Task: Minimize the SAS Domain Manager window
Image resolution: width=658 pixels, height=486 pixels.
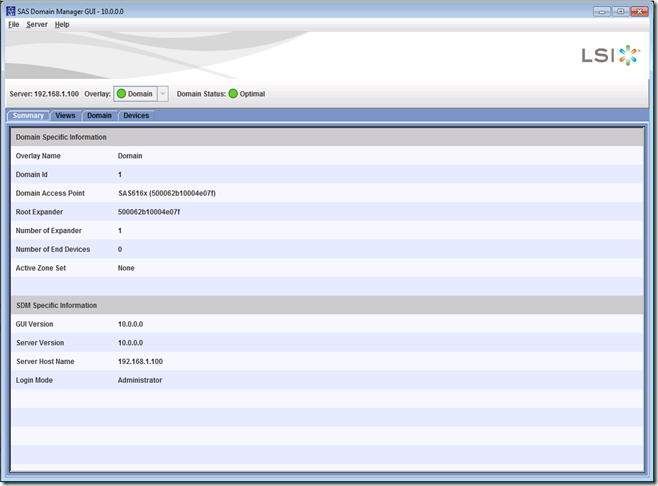Action: pos(601,11)
